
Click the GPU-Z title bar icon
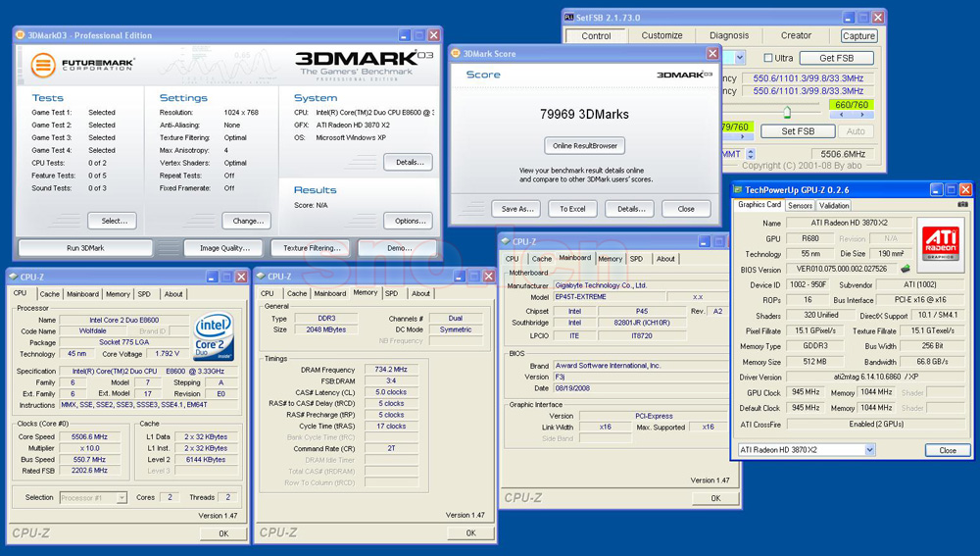click(x=738, y=189)
